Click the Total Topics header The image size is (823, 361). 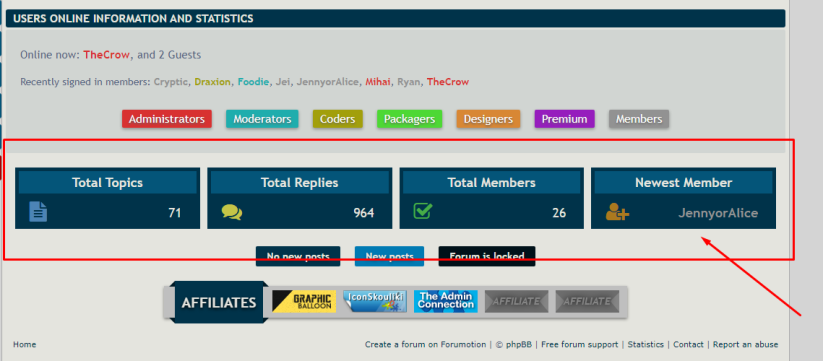(108, 183)
